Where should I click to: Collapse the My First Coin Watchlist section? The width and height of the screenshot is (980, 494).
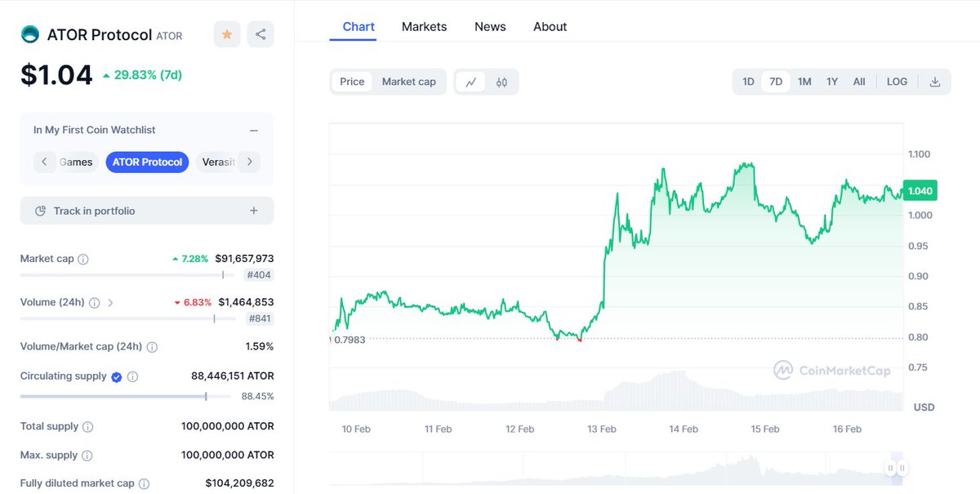click(x=254, y=130)
